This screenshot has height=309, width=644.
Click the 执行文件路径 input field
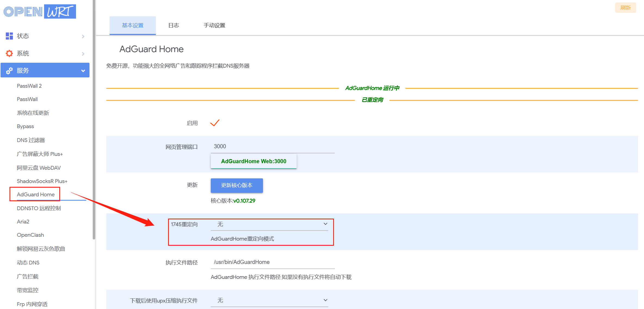point(273,262)
